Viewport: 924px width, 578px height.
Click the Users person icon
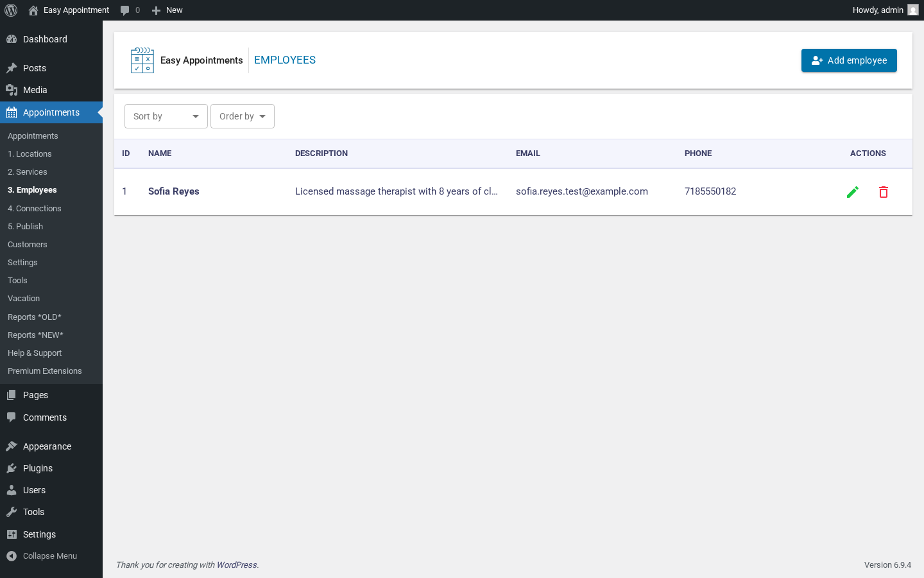[12, 490]
